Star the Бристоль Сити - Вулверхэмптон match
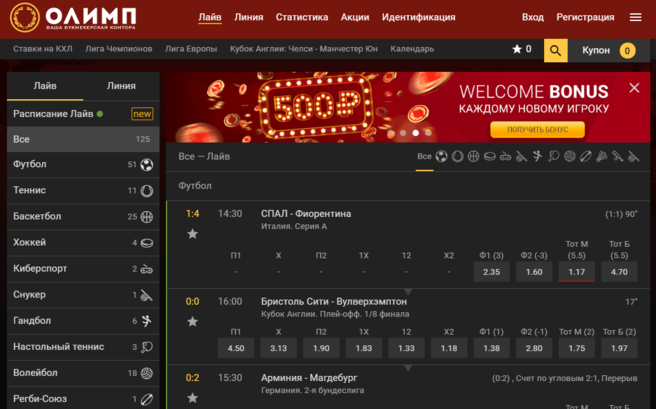This screenshot has height=409, width=656. [x=192, y=322]
